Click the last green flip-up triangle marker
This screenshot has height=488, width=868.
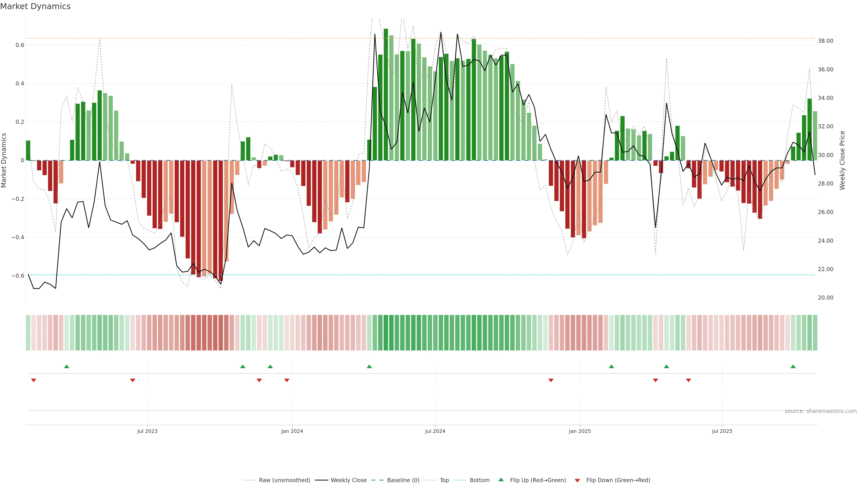(793, 366)
